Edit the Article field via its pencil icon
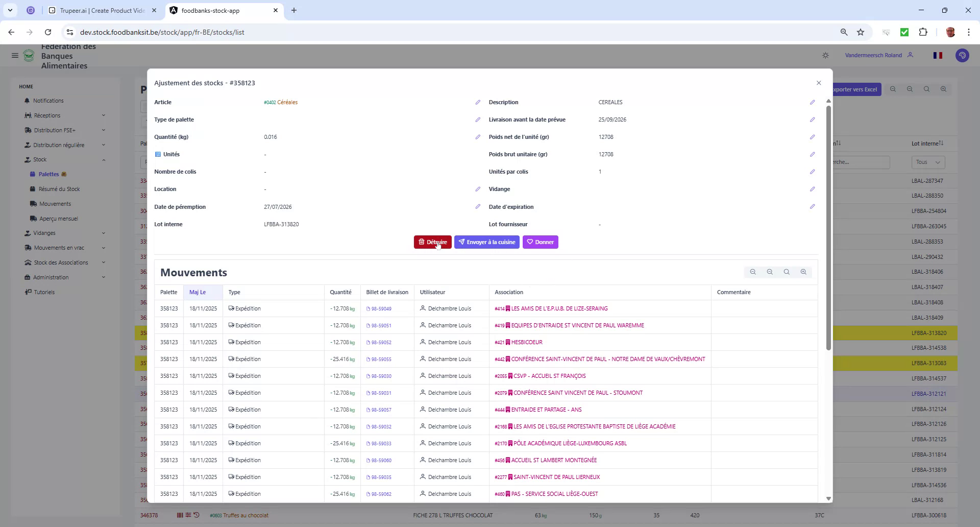This screenshot has height=527, width=980. click(478, 102)
